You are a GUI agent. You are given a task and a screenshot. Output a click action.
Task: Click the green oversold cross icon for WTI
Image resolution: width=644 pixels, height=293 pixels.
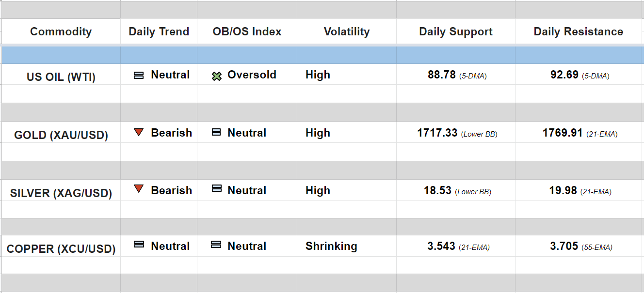tap(217, 76)
